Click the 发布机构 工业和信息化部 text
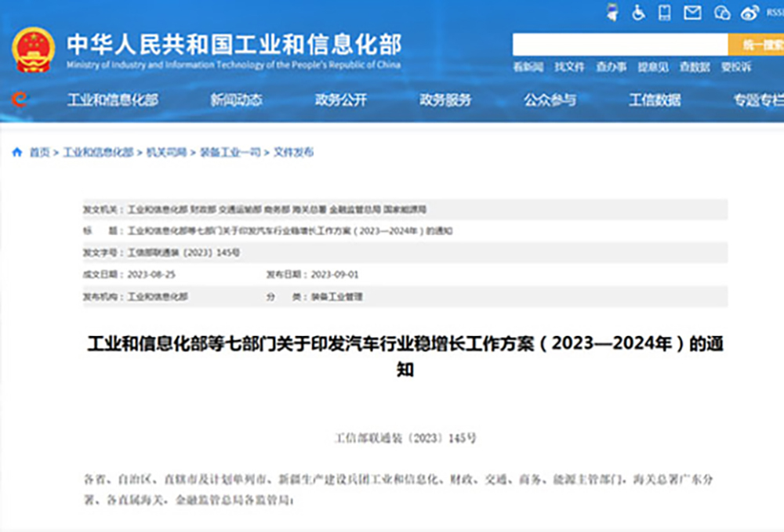 click(x=136, y=297)
